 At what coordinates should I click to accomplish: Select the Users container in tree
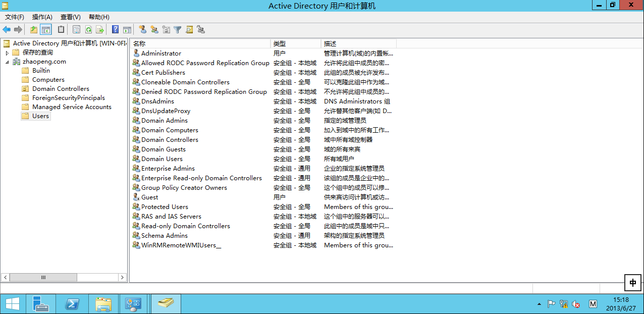click(40, 116)
